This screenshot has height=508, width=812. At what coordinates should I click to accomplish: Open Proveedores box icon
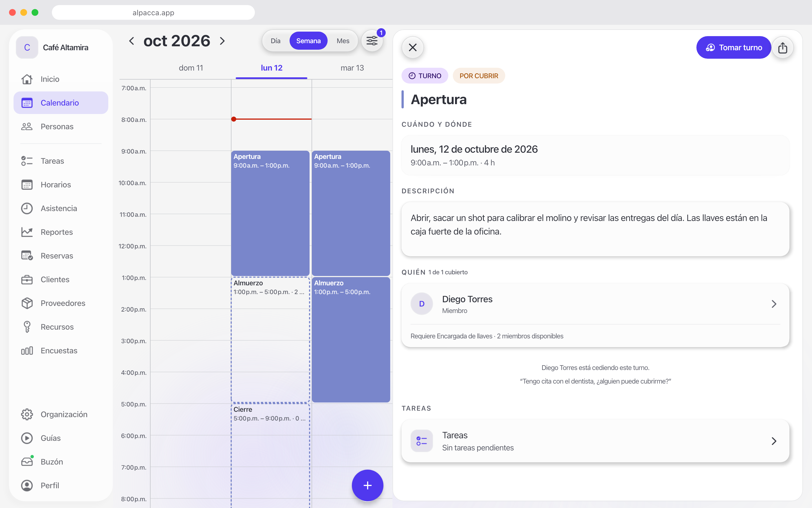pyautogui.click(x=27, y=303)
